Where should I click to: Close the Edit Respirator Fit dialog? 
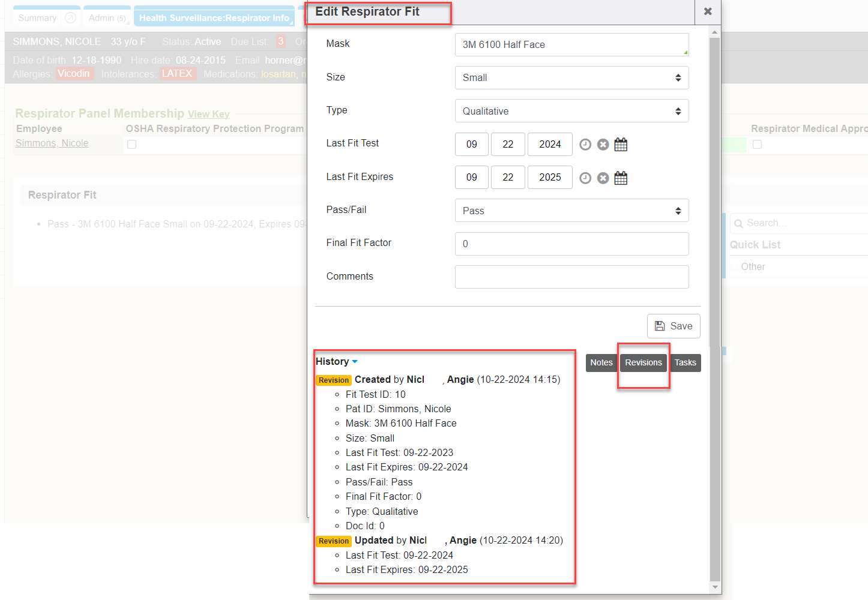coord(708,11)
